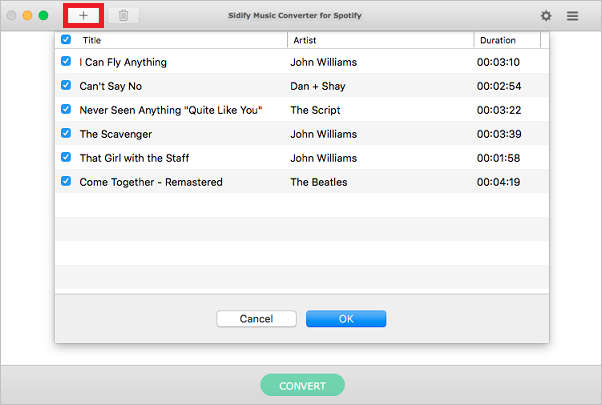This screenshot has height=405, width=602.
Task: Click the green macOS zoom window button
Action: pyautogui.click(x=43, y=15)
